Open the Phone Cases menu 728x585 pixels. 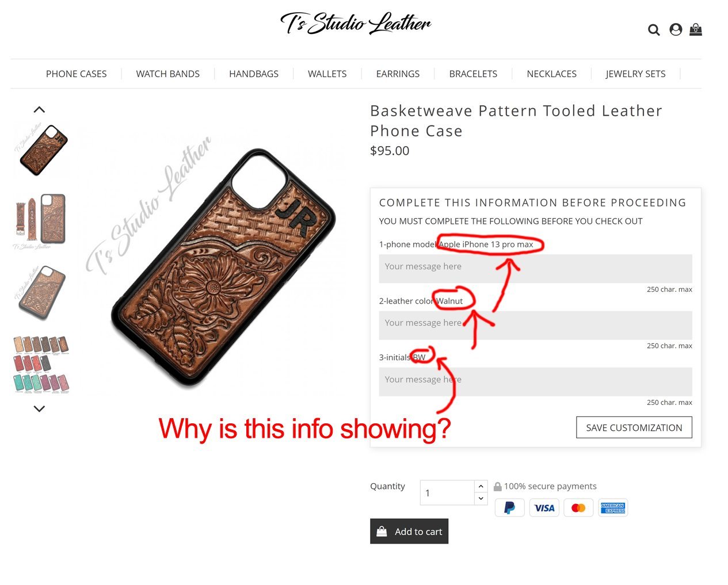(x=77, y=74)
